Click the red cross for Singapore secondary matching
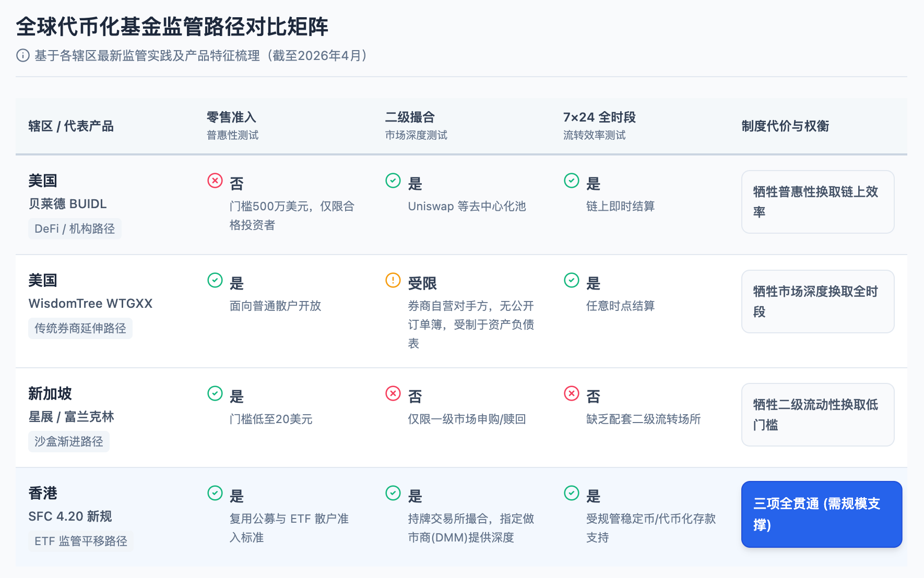This screenshot has width=924, height=578. click(x=393, y=393)
